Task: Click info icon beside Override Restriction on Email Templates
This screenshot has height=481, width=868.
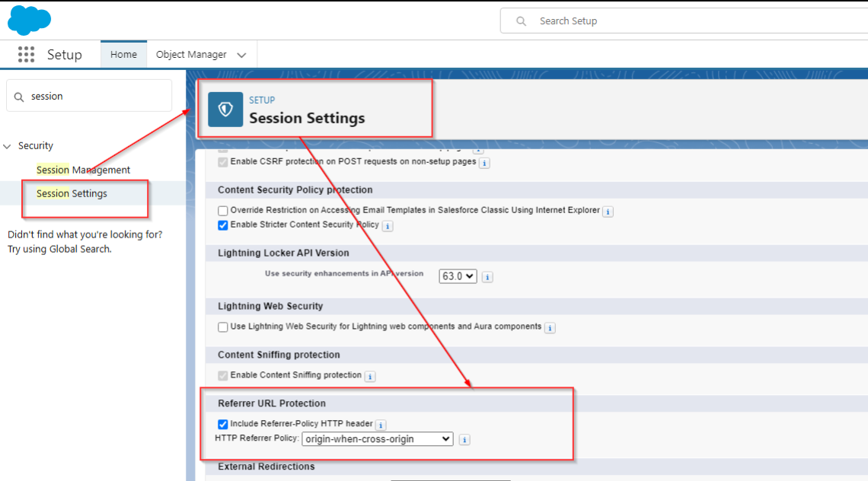Action: 608,212
